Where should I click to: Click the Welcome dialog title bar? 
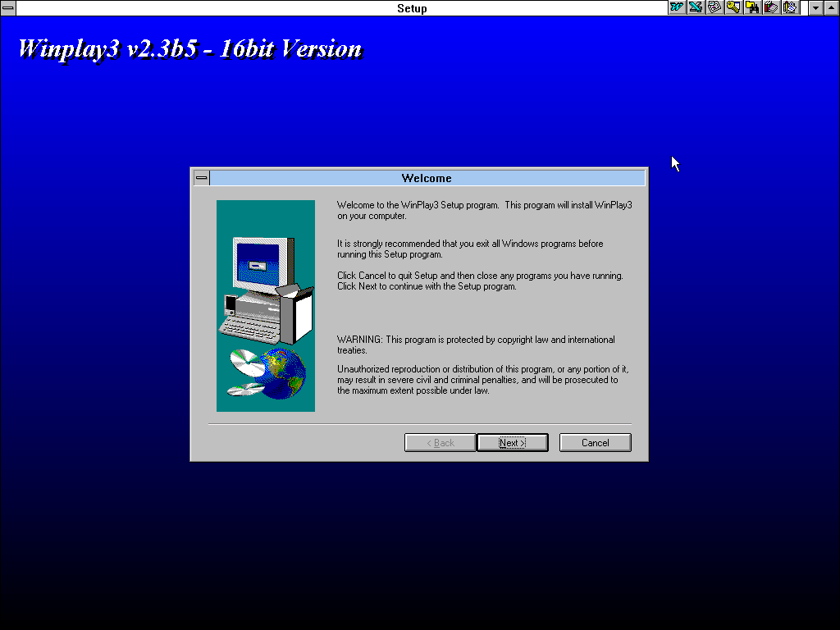pyautogui.click(x=427, y=178)
